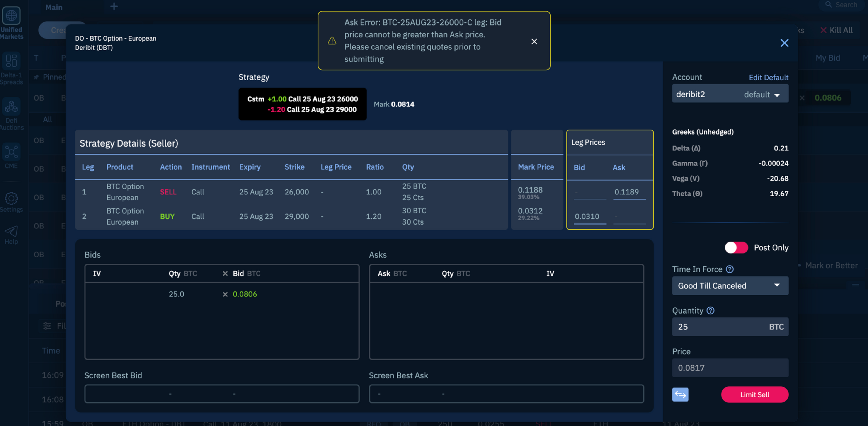Click the Kill All button
The image size is (868, 426).
[836, 30]
